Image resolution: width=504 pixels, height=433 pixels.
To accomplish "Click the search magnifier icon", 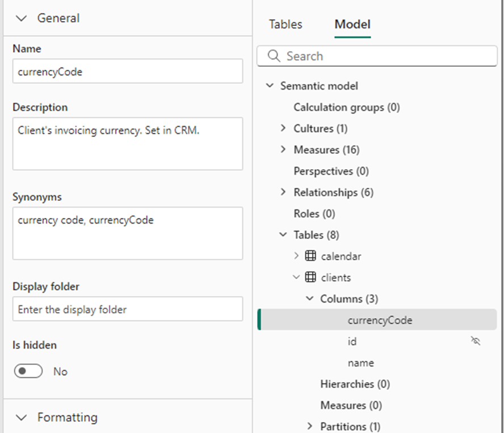I will tap(274, 56).
